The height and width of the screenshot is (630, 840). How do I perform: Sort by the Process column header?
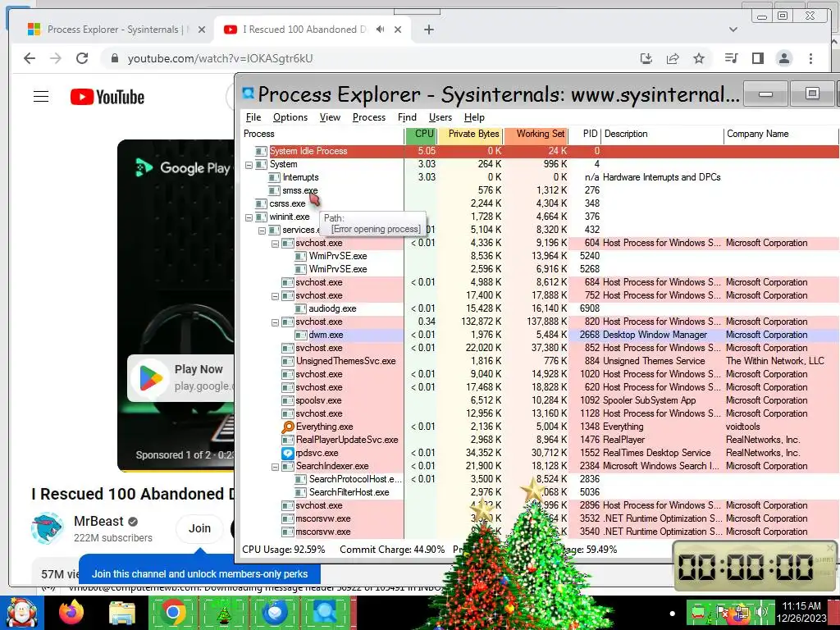tap(323, 135)
